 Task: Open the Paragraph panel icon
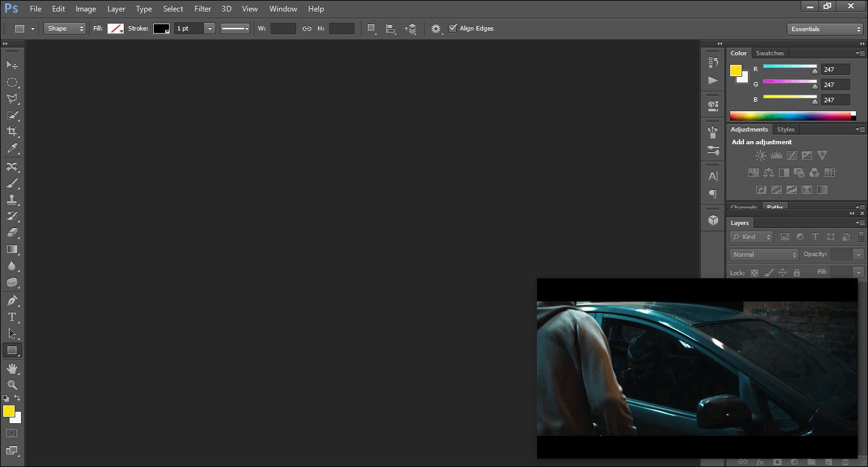click(x=713, y=194)
